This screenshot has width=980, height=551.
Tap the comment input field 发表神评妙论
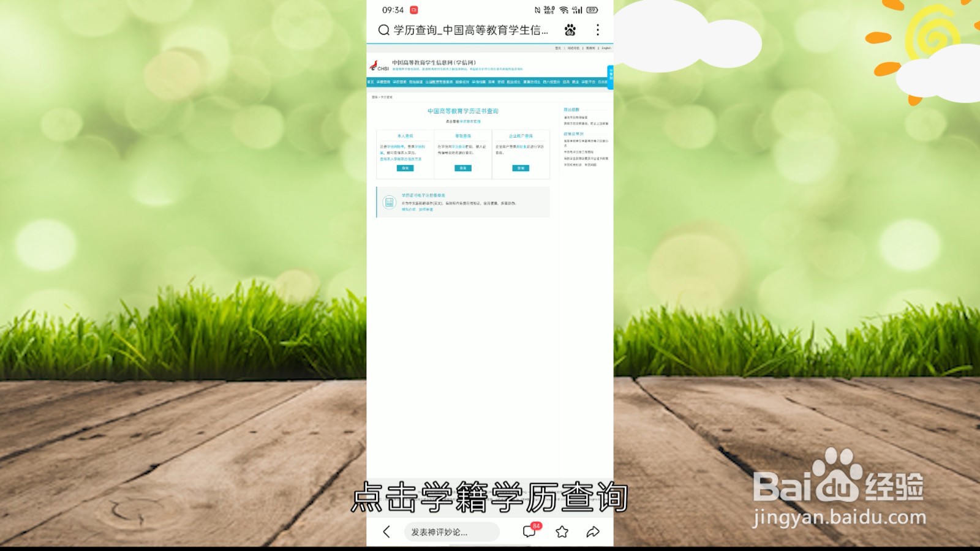(451, 532)
